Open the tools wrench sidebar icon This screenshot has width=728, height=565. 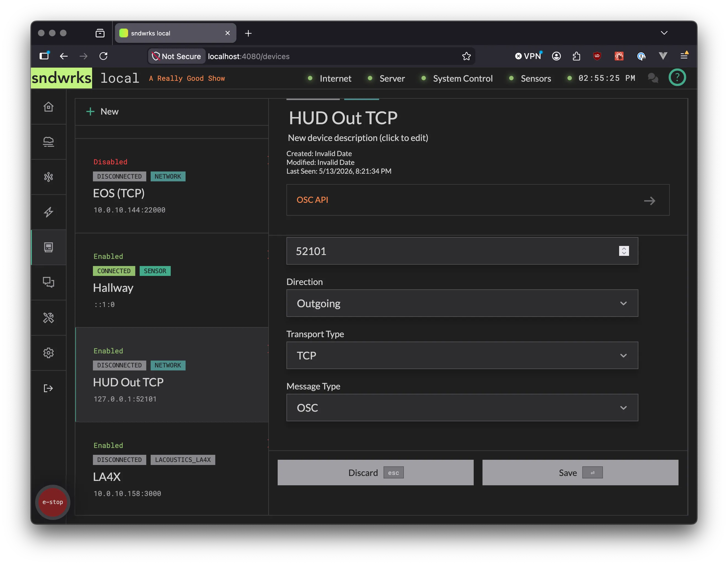(49, 318)
